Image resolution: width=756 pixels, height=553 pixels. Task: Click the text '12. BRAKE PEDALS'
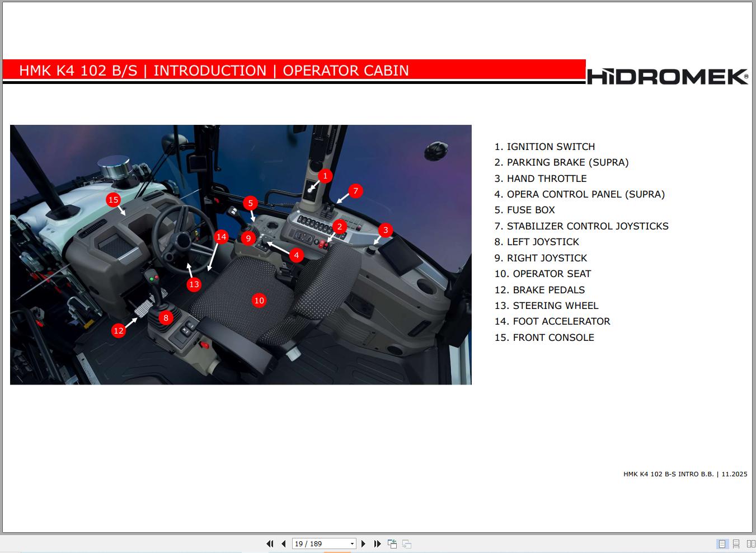539,290
